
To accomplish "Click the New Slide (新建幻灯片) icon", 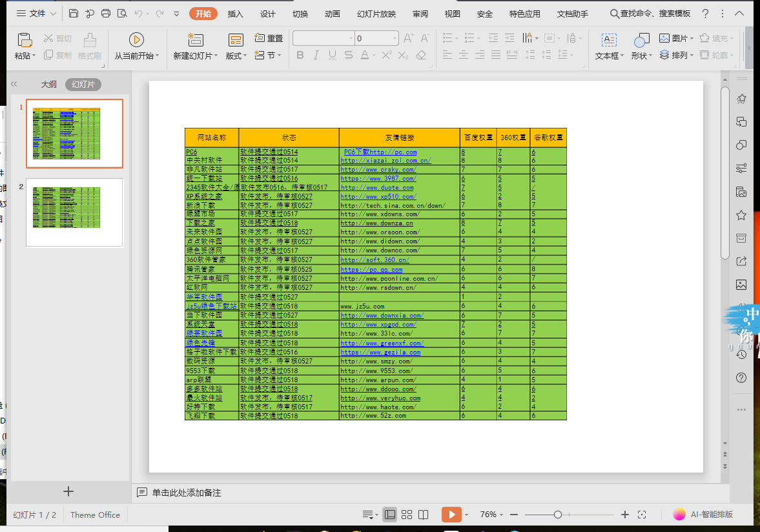I will point(196,40).
